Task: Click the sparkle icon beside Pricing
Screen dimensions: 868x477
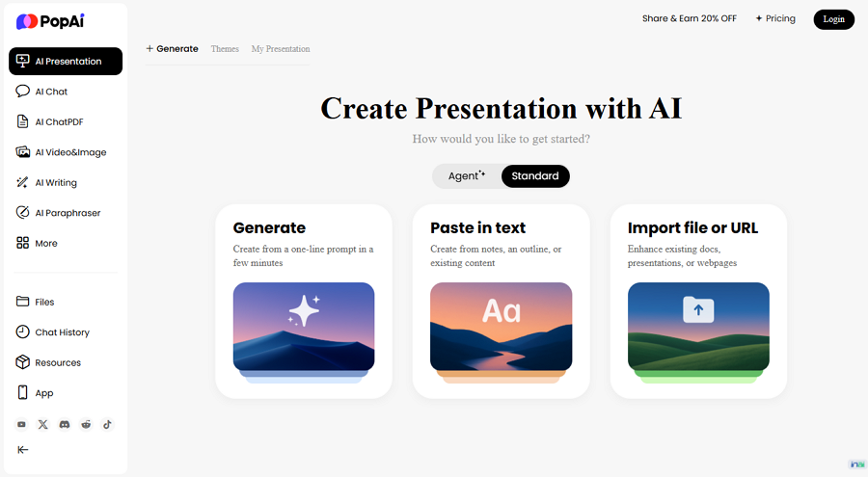Action: tap(758, 19)
